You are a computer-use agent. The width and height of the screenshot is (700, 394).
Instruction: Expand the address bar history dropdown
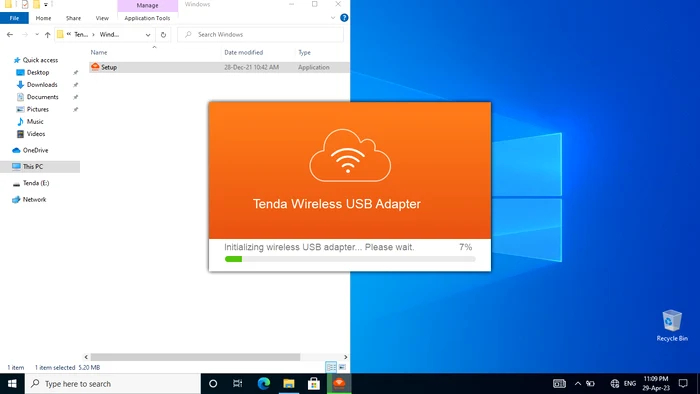coord(148,34)
